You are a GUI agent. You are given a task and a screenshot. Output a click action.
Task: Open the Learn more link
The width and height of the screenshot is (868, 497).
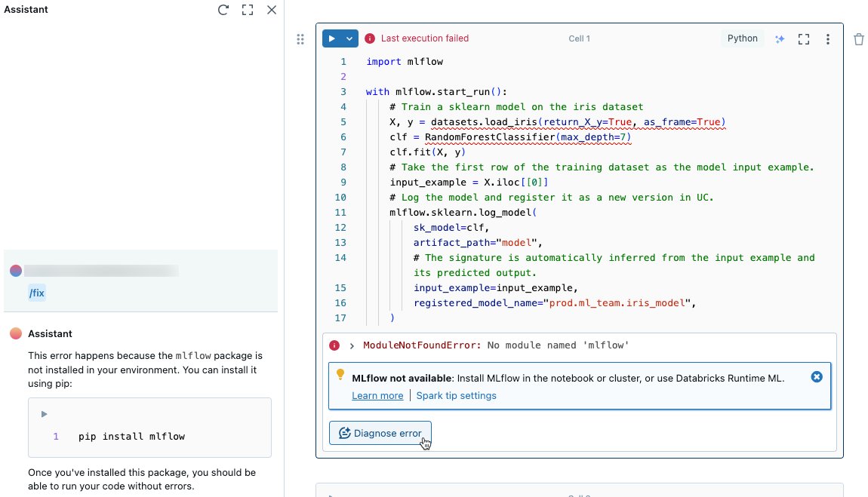click(377, 395)
